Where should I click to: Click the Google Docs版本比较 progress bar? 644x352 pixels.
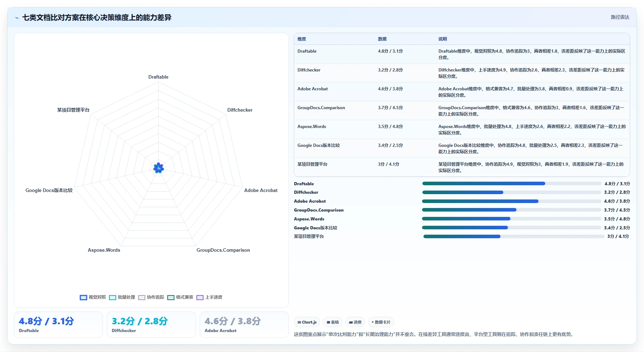(x=512, y=228)
